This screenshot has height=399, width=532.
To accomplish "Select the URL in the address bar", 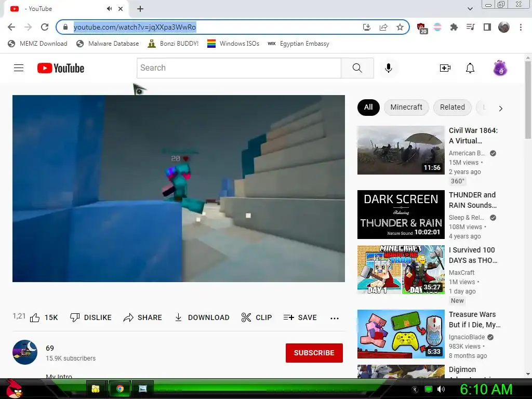I will [135, 27].
